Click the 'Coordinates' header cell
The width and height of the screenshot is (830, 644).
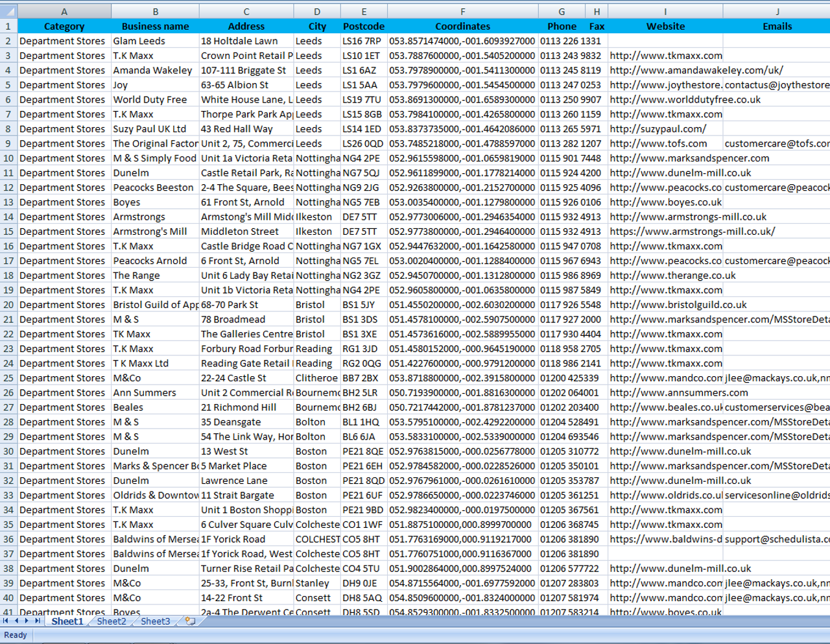click(x=463, y=27)
